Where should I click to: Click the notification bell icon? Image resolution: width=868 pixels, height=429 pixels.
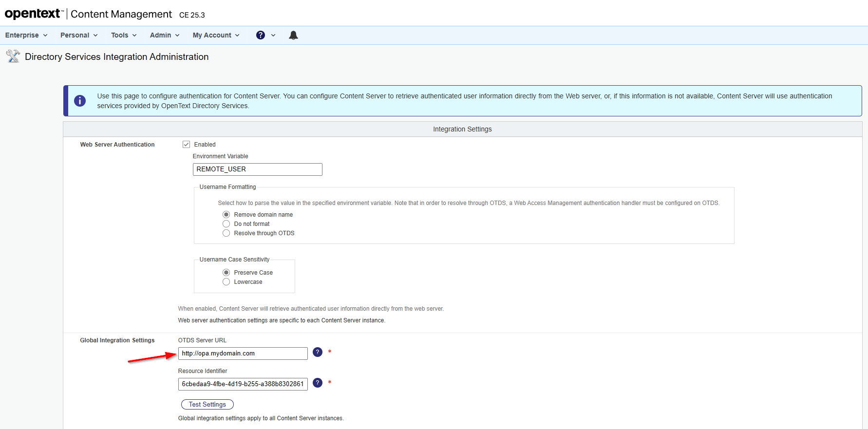tap(293, 35)
